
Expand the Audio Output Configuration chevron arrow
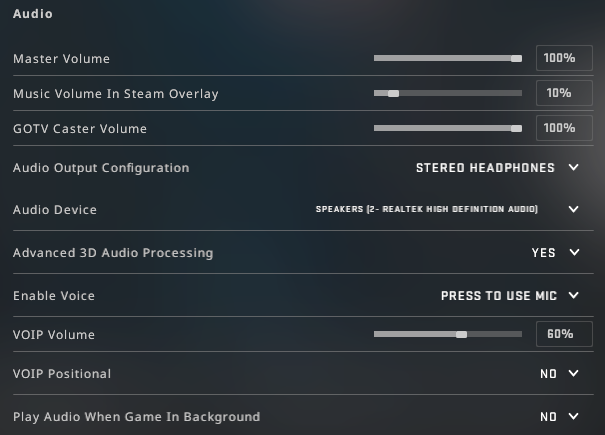coord(574,168)
